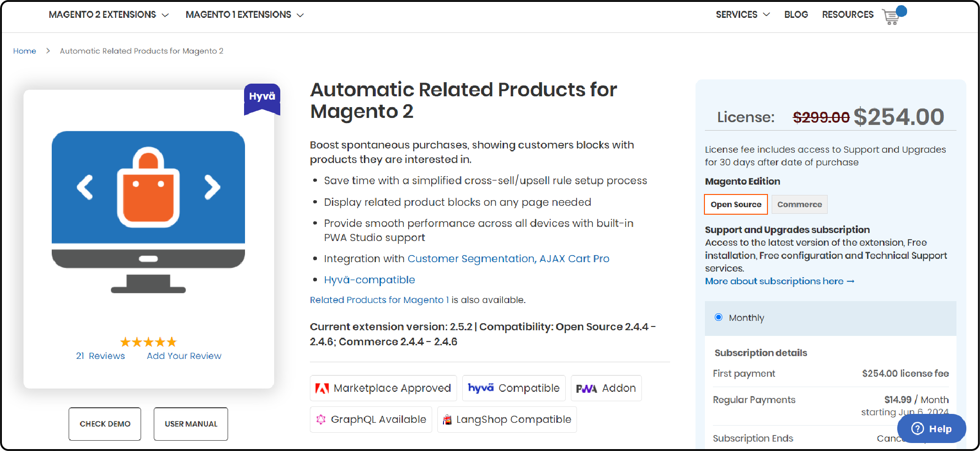This screenshot has height=451, width=980.
Task: Go to Home breadcrumb link
Action: (x=24, y=51)
